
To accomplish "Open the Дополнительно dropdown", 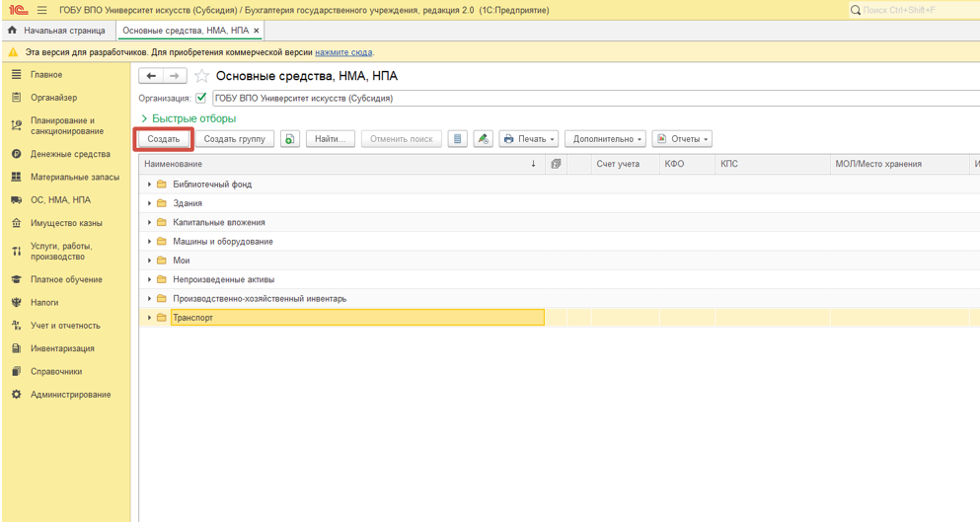I will (606, 139).
